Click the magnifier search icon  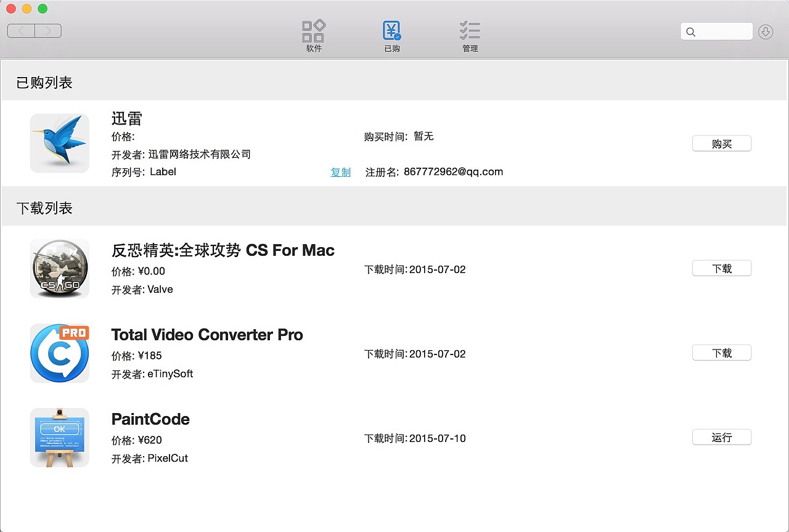point(690,32)
